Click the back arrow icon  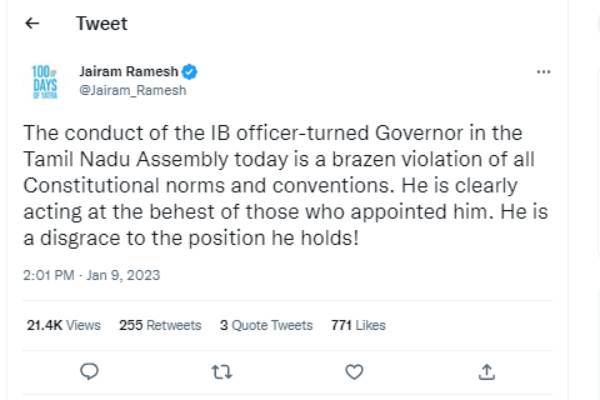point(31,23)
